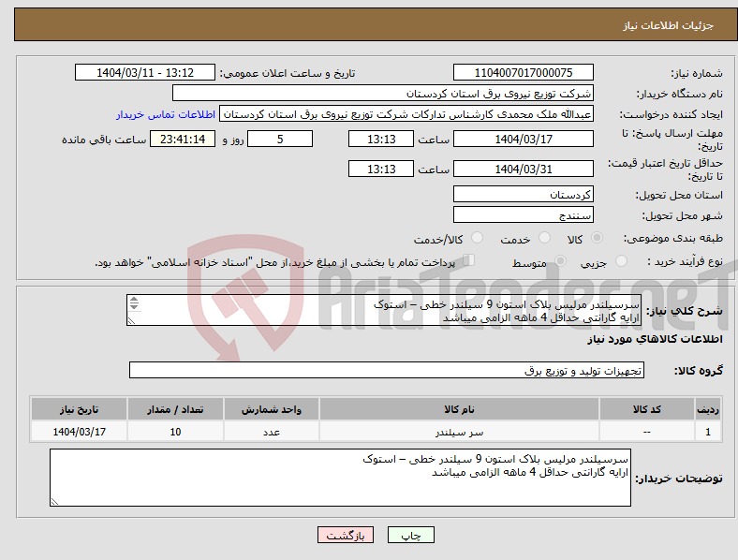
Task: Click the کد کالا column header
Action: coord(647,409)
